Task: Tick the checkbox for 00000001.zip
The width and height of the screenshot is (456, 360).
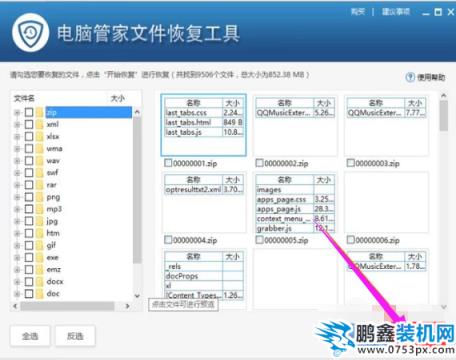Action: [168, 163]
